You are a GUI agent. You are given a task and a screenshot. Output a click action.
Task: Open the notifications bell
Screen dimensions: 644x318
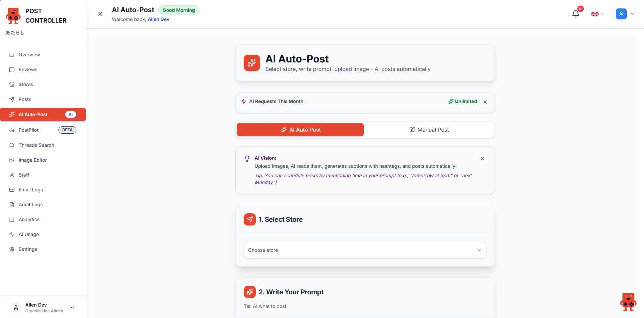pos(575,14)
